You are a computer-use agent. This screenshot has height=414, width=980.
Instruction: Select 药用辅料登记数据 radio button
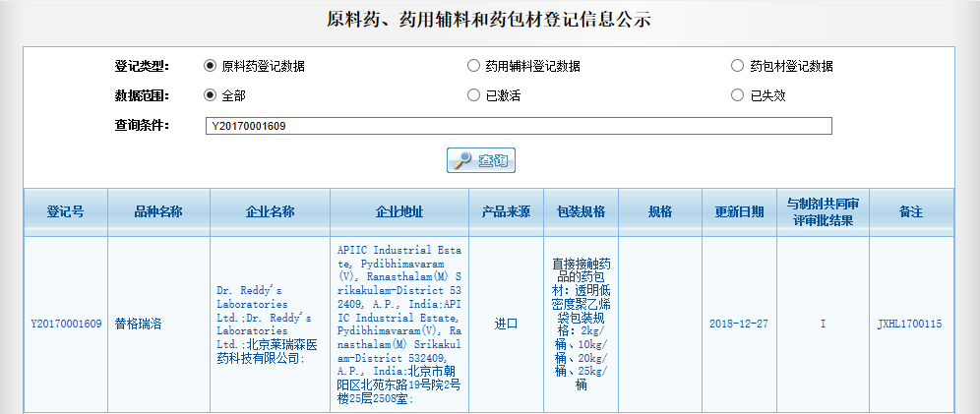(x=473, y=66)
